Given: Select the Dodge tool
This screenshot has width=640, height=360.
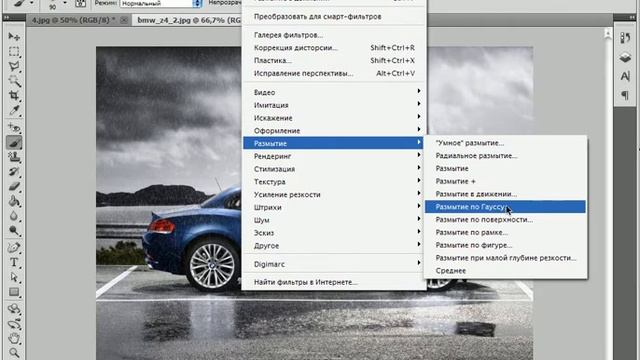Looking at the screenshot, I should (x=14, y=231).
